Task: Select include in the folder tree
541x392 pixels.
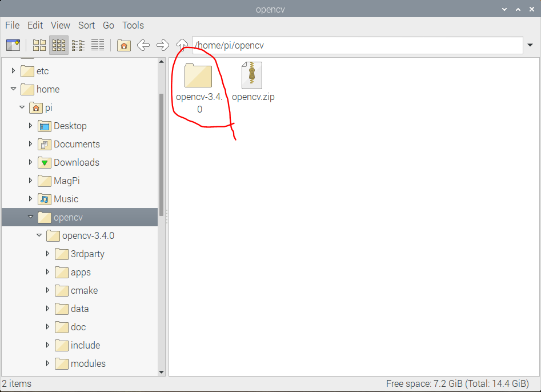Action: pyautogui.click(x=85, y=345)
